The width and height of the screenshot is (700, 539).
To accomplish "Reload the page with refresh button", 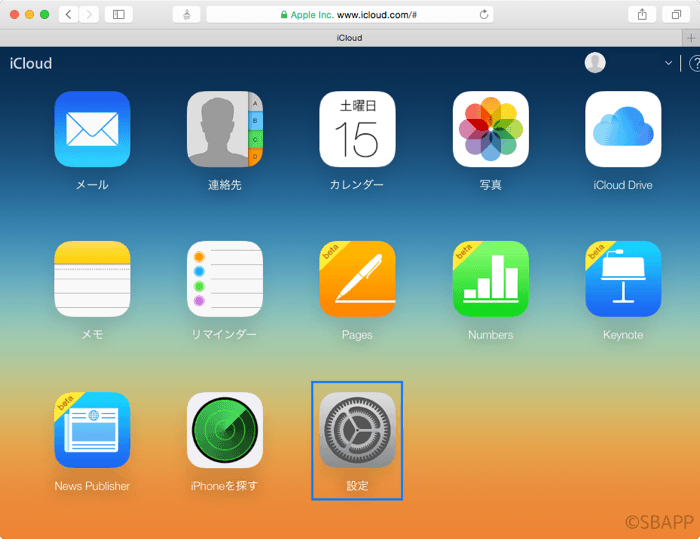I will [485, 14].
